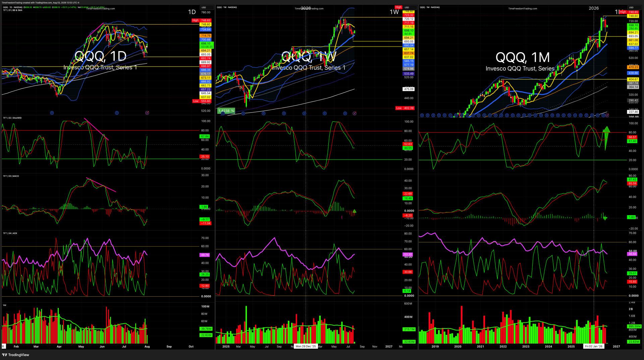Select the TFT | 01 | BB & SMA indicator legend

pos(13,10)
